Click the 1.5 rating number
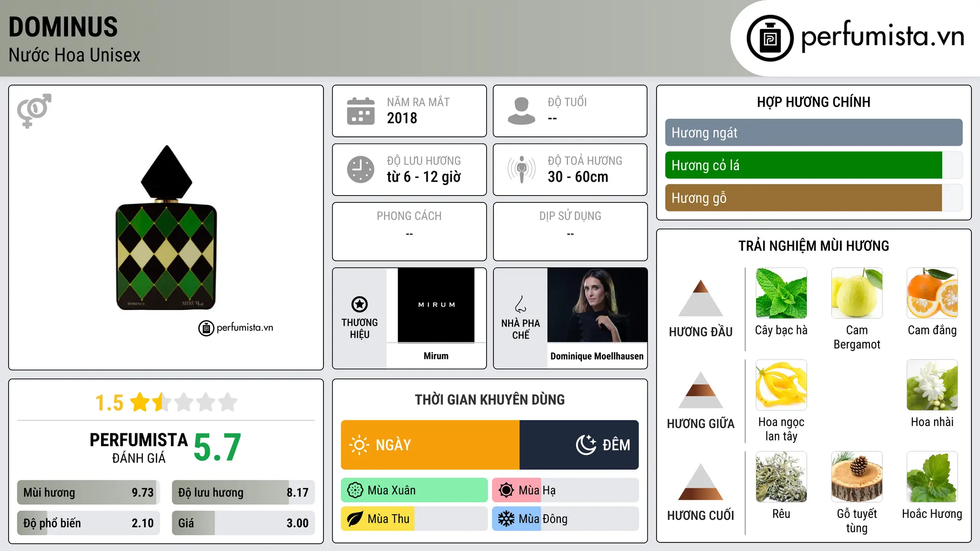The image size is (980, 551). click(x=110, y=403)
